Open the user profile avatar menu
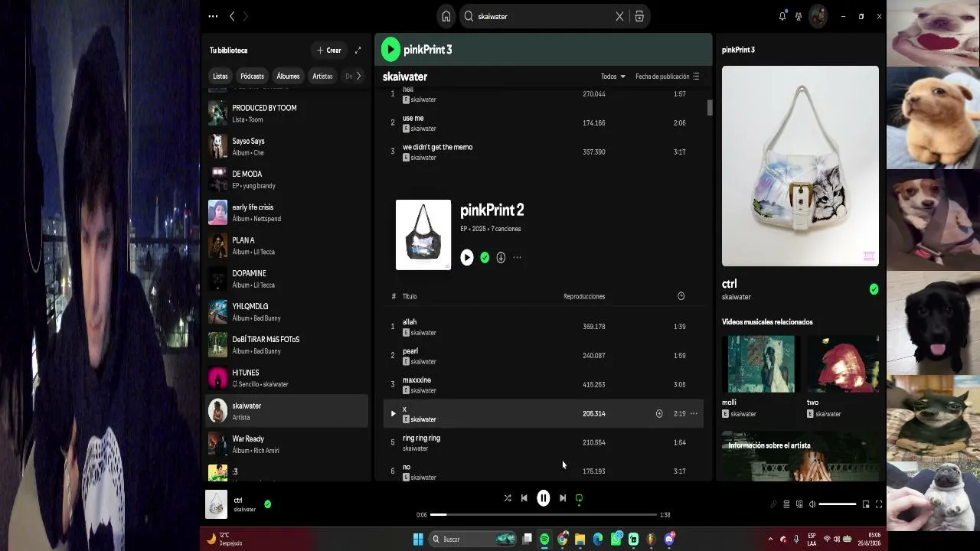This screenshot has height=551, width=980. click(x=818, y=16)
